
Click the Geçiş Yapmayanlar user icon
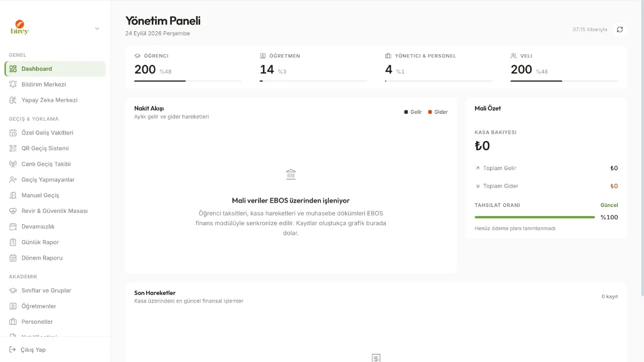(x=13, y=180)
